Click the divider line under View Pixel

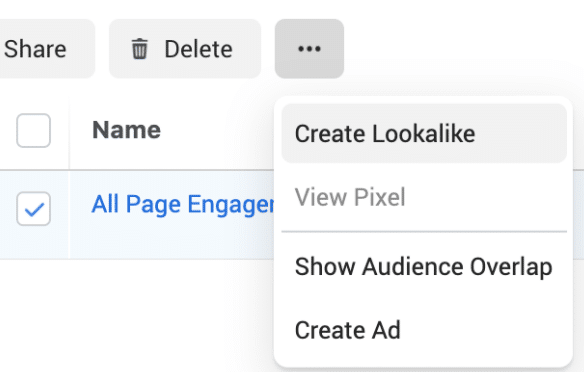pyautogui.click(x=424, y=232)
